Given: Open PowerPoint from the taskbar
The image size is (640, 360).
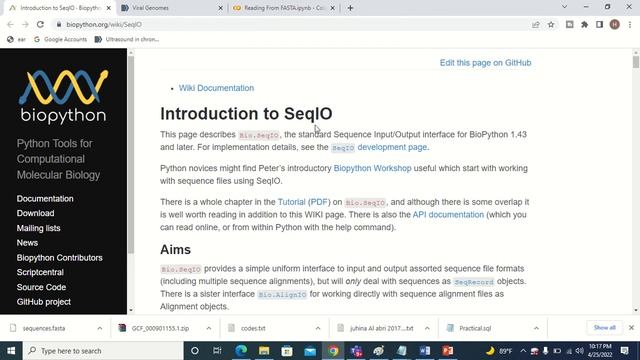Looking at the screenshot, I should coord(448,351).
